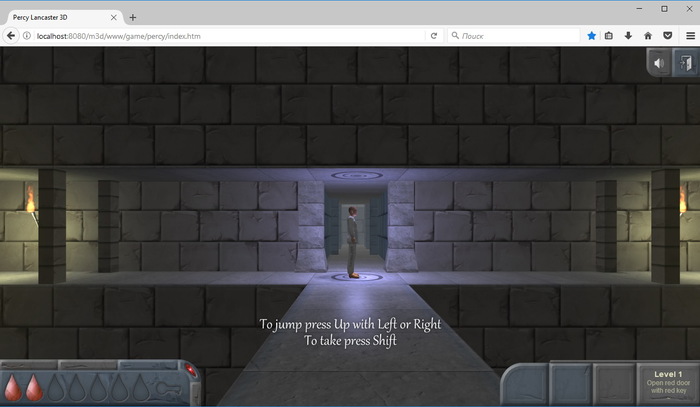Click the burning torch on the right wall
The image size is (700, 407).
pyautogui.click(x=683, y=200)
